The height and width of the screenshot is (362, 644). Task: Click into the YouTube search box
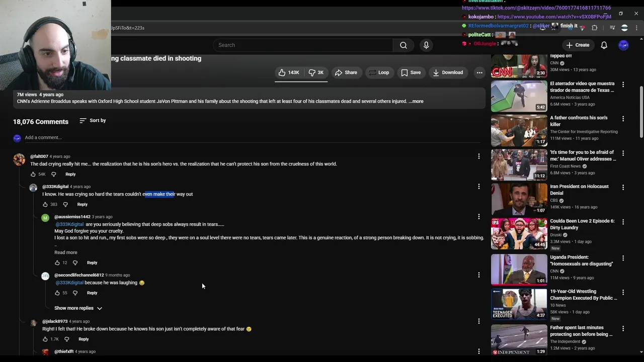coord(303,45)
